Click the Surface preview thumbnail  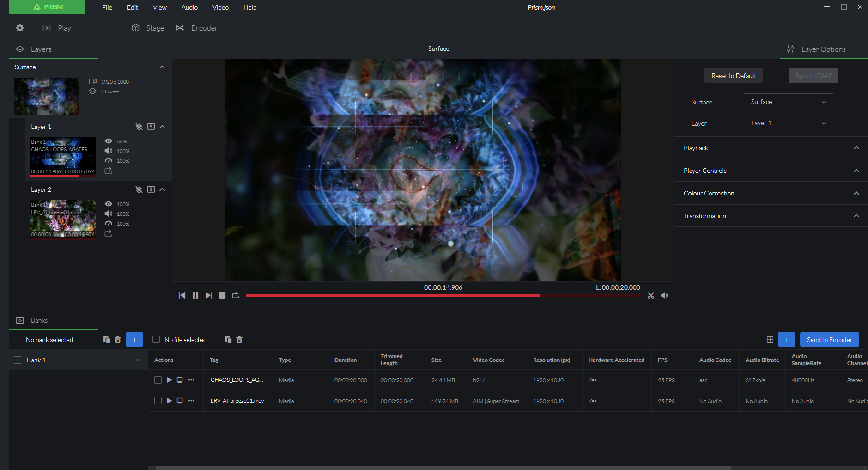coord(47,96)
